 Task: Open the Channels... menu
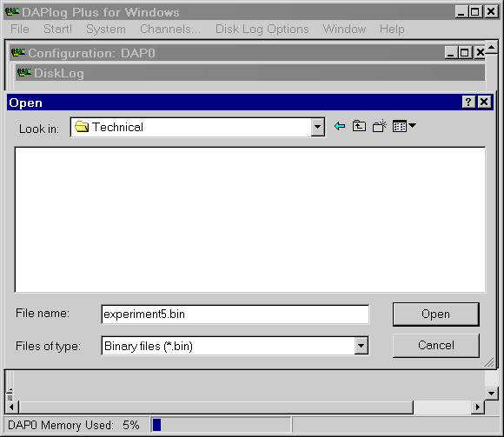[170, 30]
